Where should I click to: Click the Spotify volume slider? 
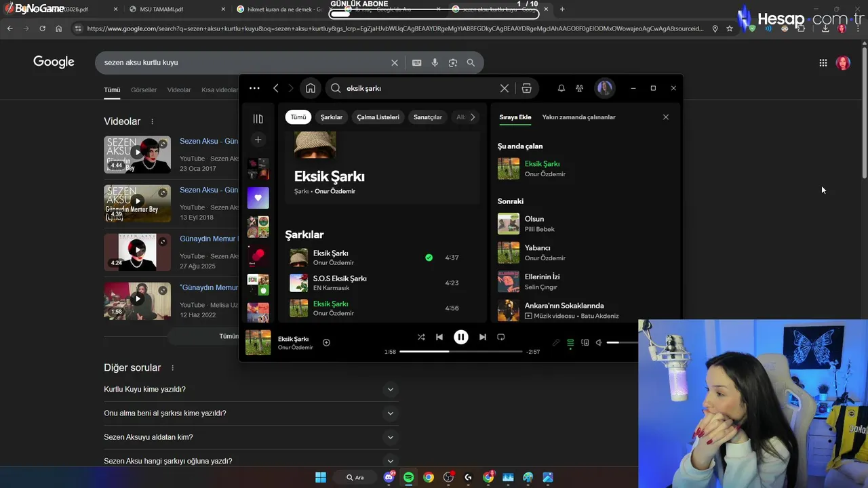click(622, 343)
